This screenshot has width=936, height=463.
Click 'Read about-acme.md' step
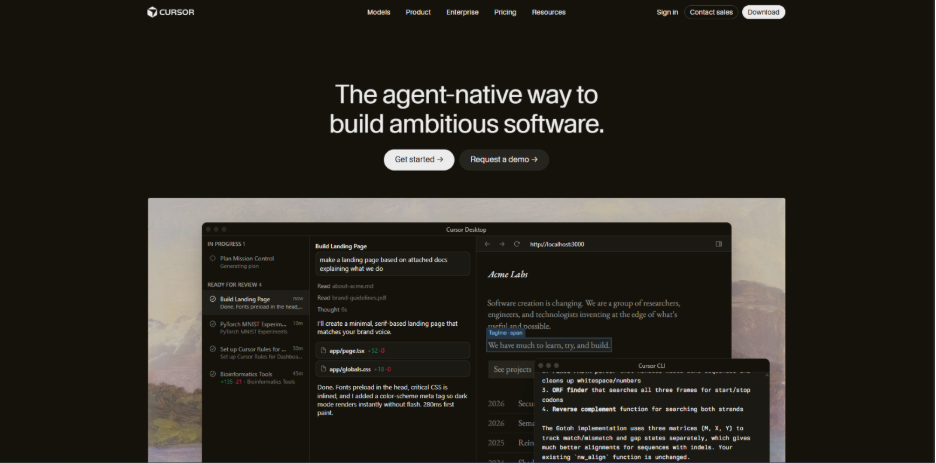[345, 286]
